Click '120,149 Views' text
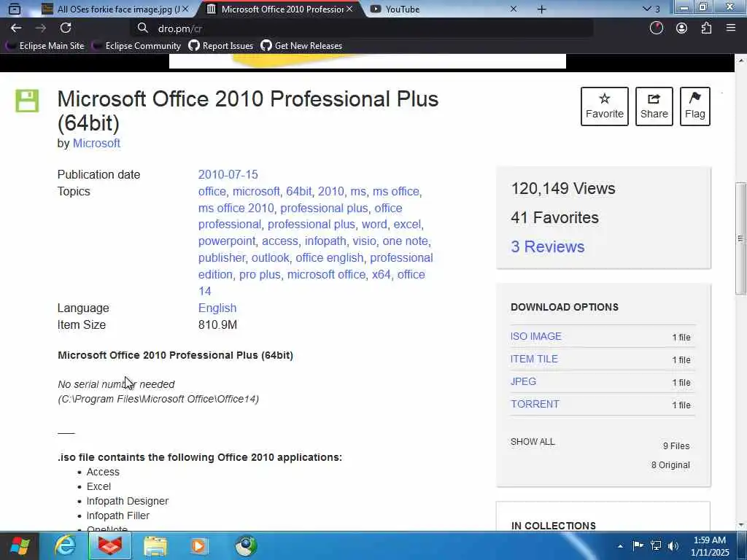This screenshot has height=560, width=747. point(563,189)
